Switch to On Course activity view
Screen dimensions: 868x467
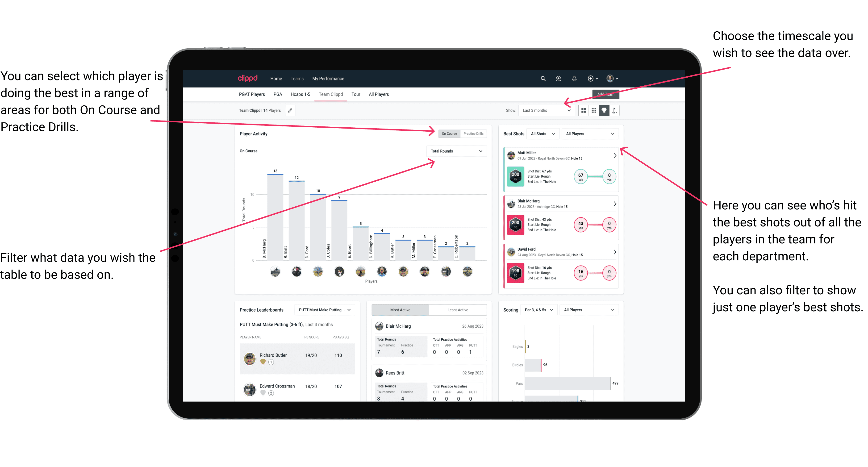449,133
